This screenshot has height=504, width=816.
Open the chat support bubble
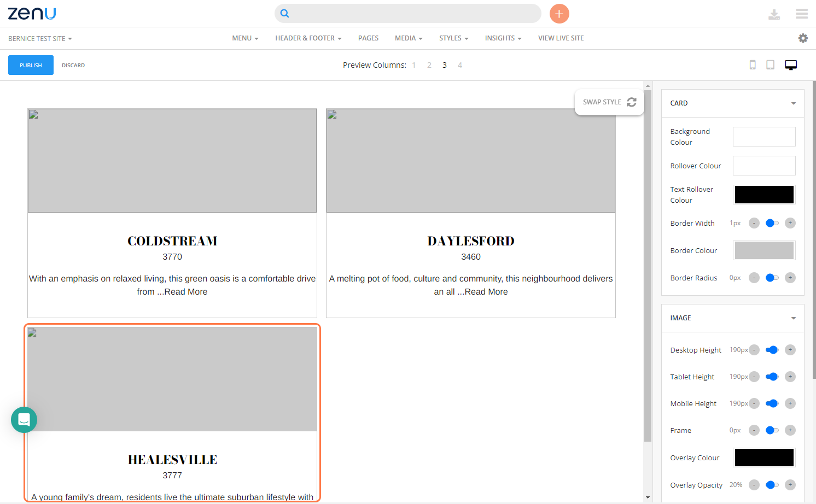tap(24, 420)
